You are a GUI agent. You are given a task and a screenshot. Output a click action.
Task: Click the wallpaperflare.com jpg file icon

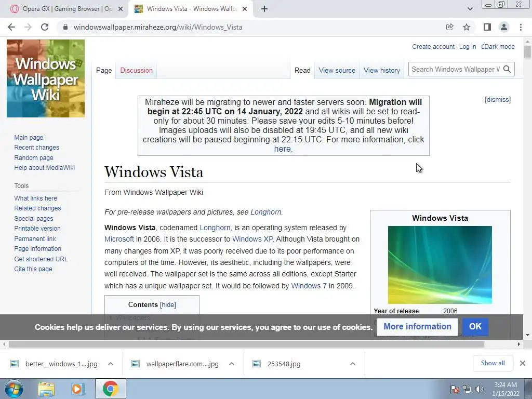[136, 364]
